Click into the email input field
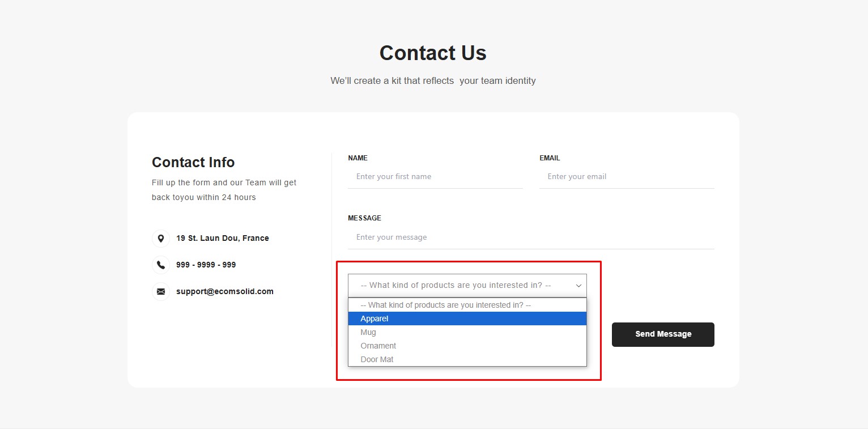The width and height of the screenshot is (868, 429). coord(627,177)
